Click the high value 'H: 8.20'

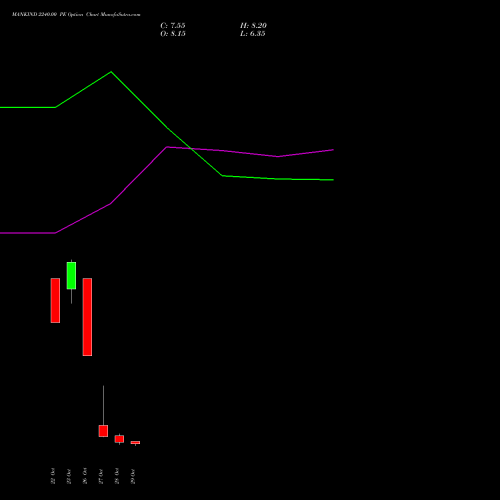pyautogui.click(x=253, y=26)
